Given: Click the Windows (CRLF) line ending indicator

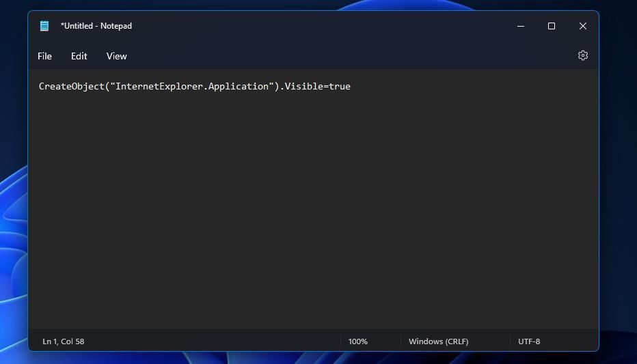Looking at the screenshot, I should 438,341.
